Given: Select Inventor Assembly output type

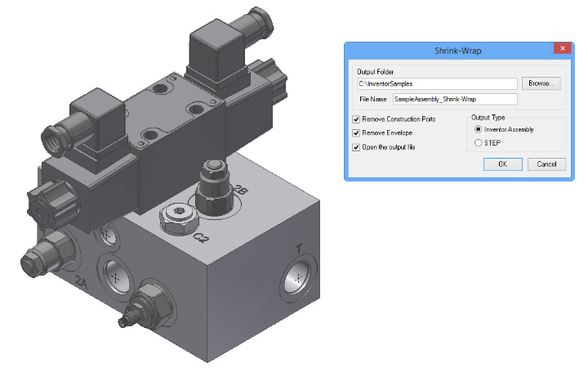Looking at the screenshot, I should tap(479, 129).
